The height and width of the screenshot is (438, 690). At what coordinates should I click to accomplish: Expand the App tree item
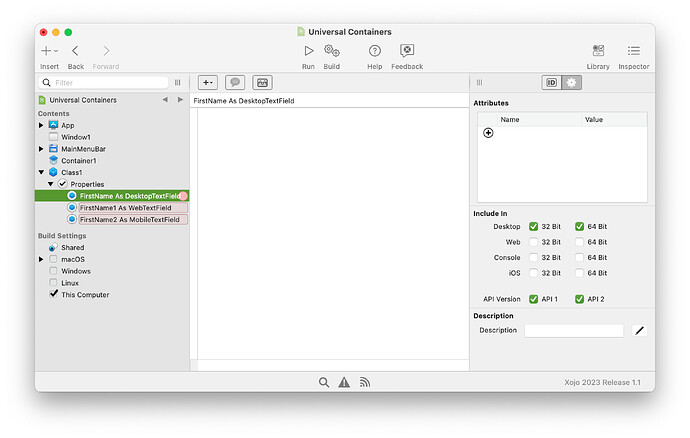[x=41, y=125]
